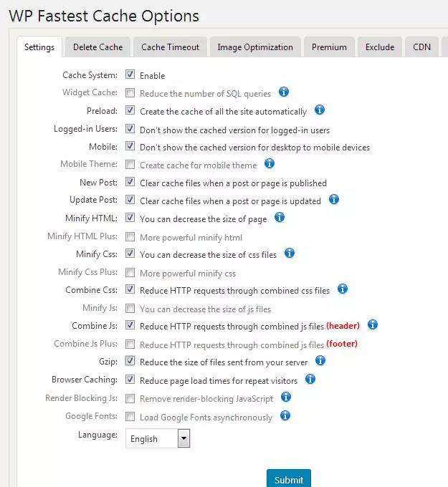The image size is (448, 487).
Task: Click the red (header) label
Action: (343, 326)
